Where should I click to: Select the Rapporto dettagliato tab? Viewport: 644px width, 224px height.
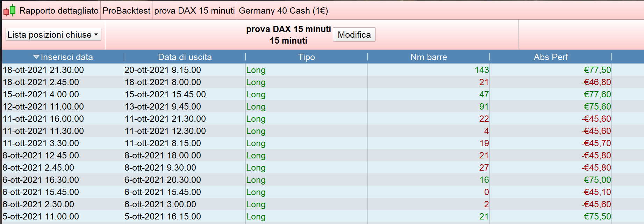pos(59,10)
